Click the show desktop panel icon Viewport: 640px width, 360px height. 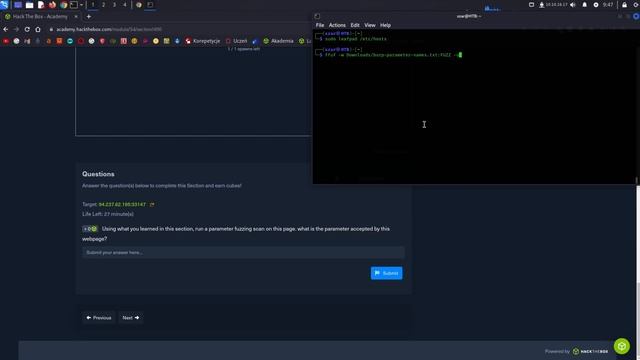pos(18,5)
